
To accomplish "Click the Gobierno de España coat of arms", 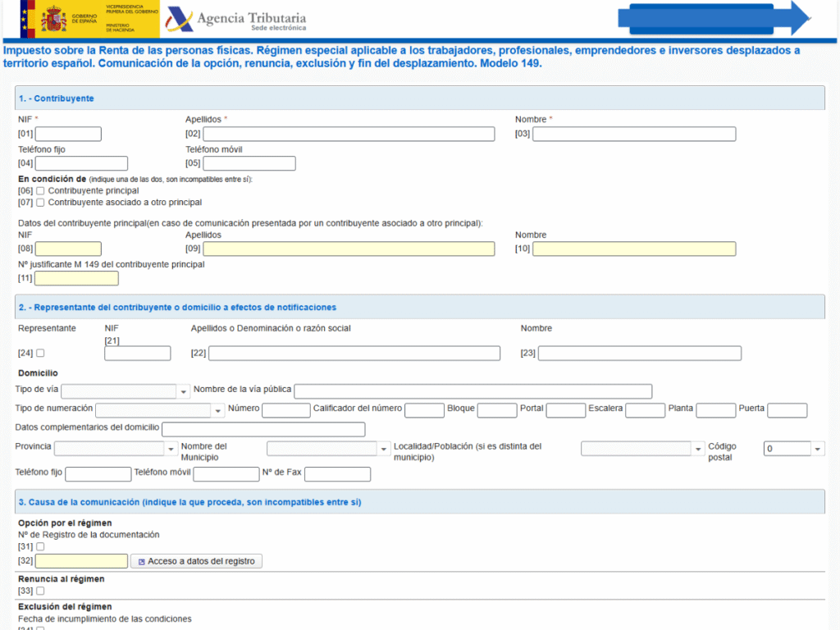I will click(x=53, y=17).
